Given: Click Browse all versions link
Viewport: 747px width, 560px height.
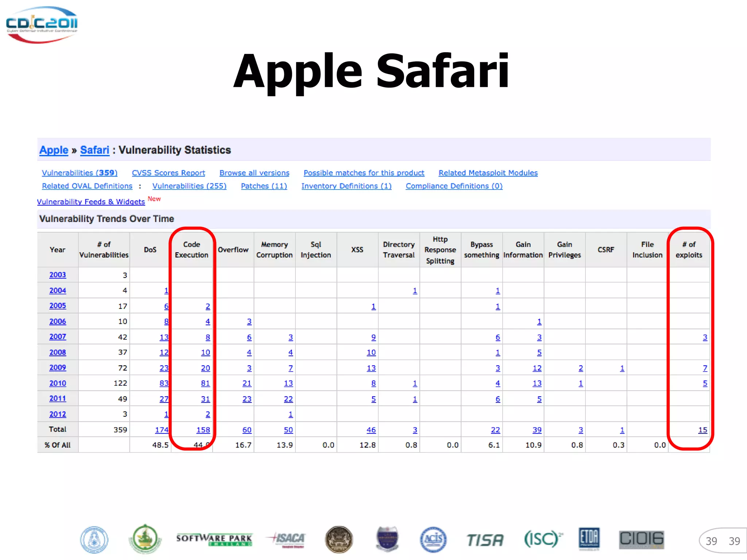Looking at the screenshot, I should 254,173.
